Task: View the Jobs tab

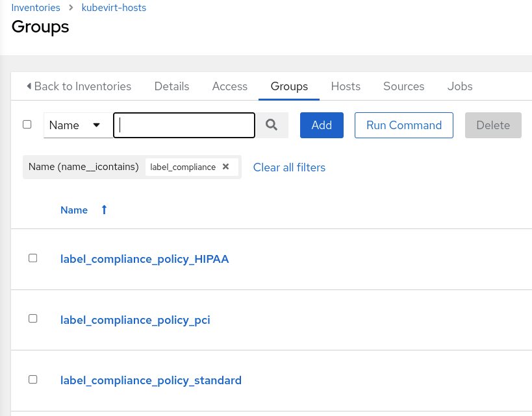Action: pyautogui.click(x=460, y=86)
